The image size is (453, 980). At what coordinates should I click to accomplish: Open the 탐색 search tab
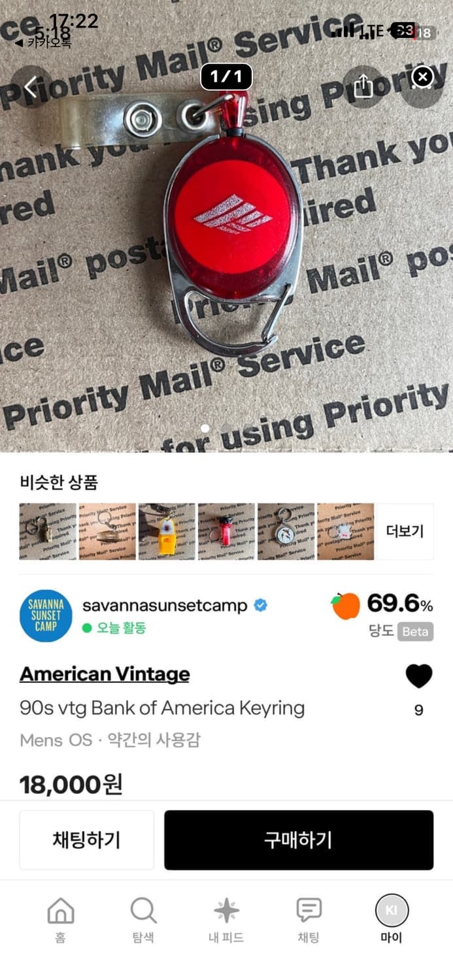(x=143, y=920)
